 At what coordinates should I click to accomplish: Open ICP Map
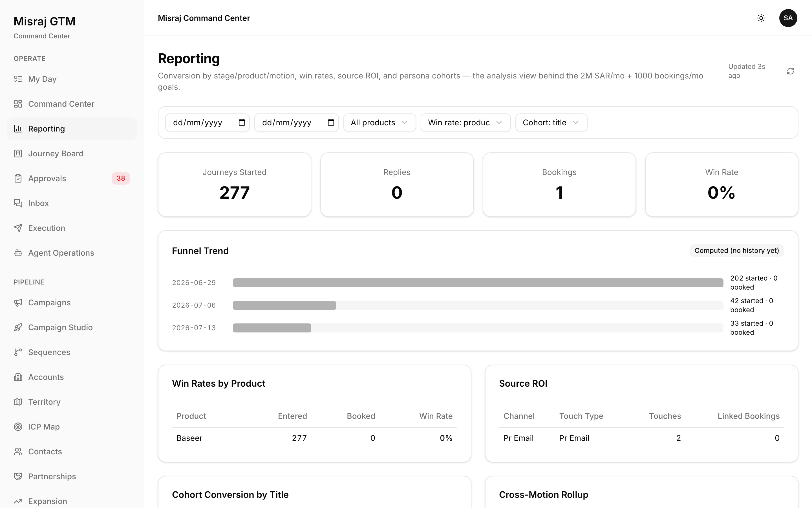(x=72, y=427)
